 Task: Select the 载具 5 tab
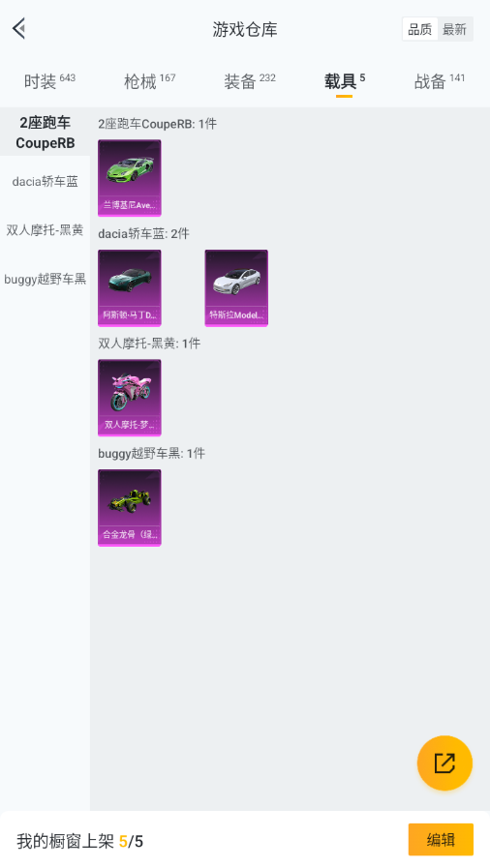click(x=345, y=81)
